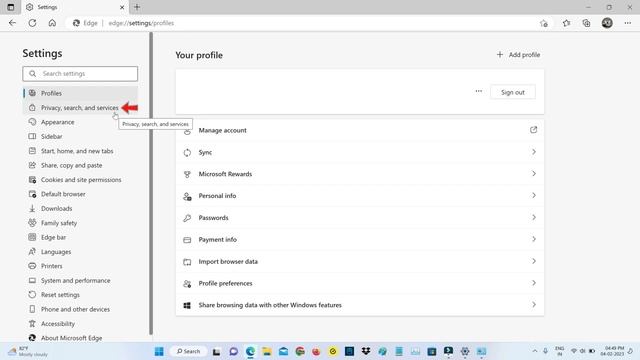
Task: Click the Sync circular arrows icon
Action: 187,153
